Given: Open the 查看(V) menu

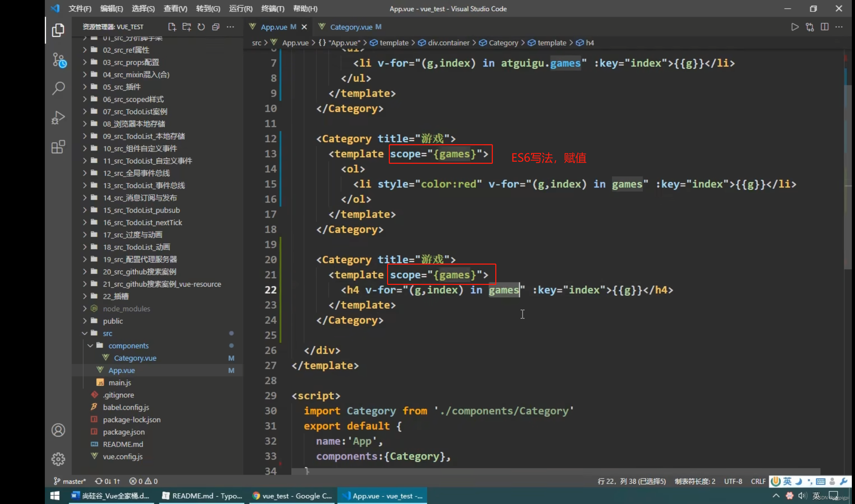Looking at the screenshot, I should click(x=175, y=9).
